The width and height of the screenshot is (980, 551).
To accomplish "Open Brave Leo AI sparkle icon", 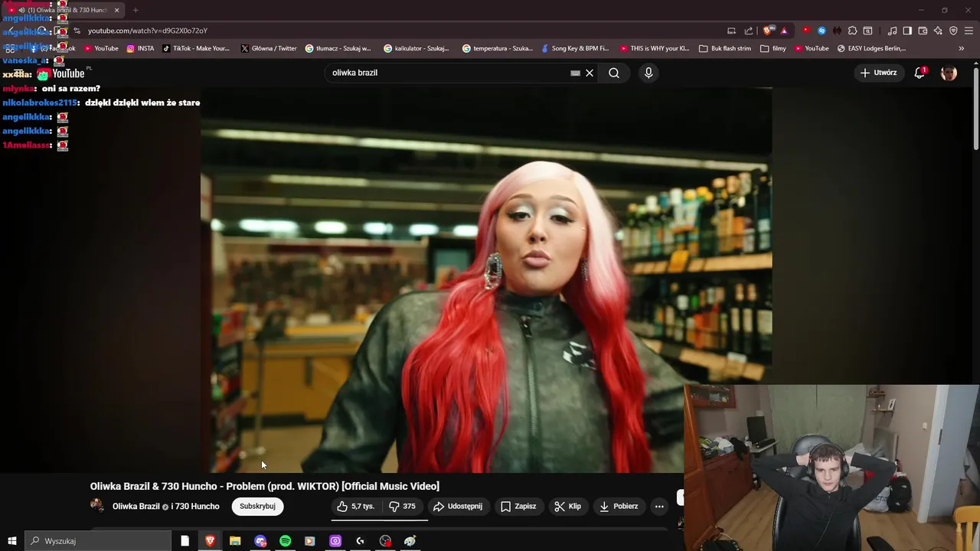I will click(938, 31).
